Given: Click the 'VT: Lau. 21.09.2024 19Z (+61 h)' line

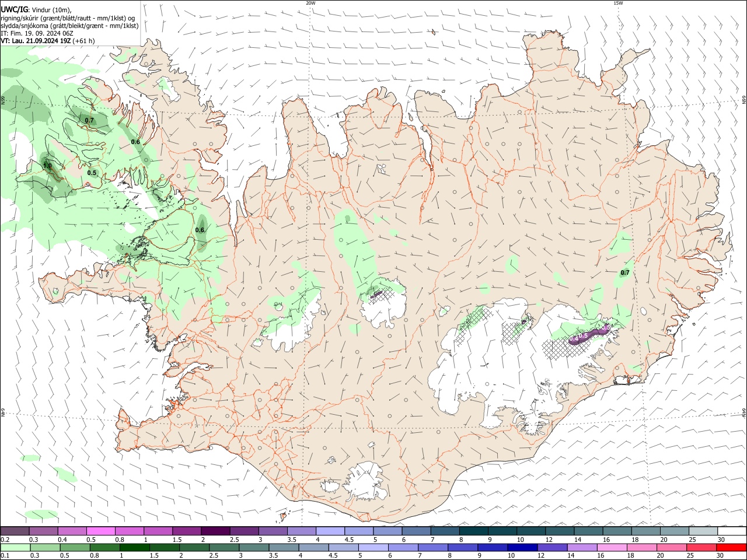Looking at the screenshot, I should tap(48, 41).
